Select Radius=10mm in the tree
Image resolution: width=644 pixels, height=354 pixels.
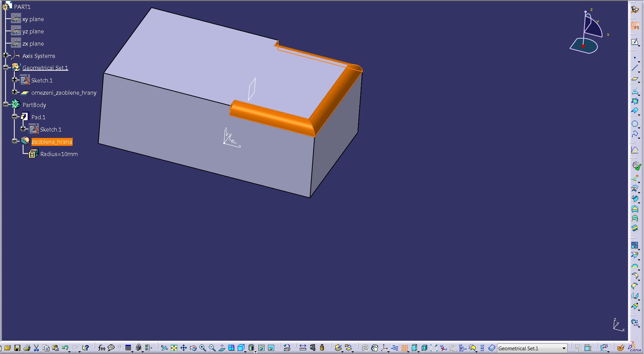(x=59, y=154)
